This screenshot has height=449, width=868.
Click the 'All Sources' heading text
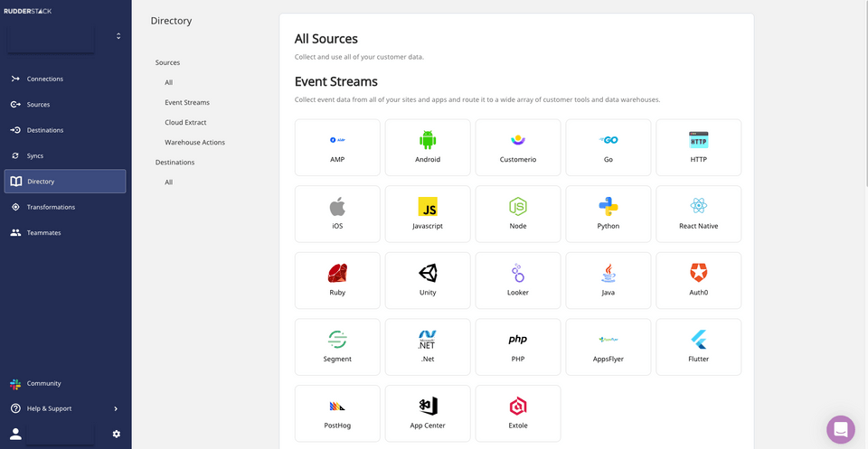(x=326, y=39)
